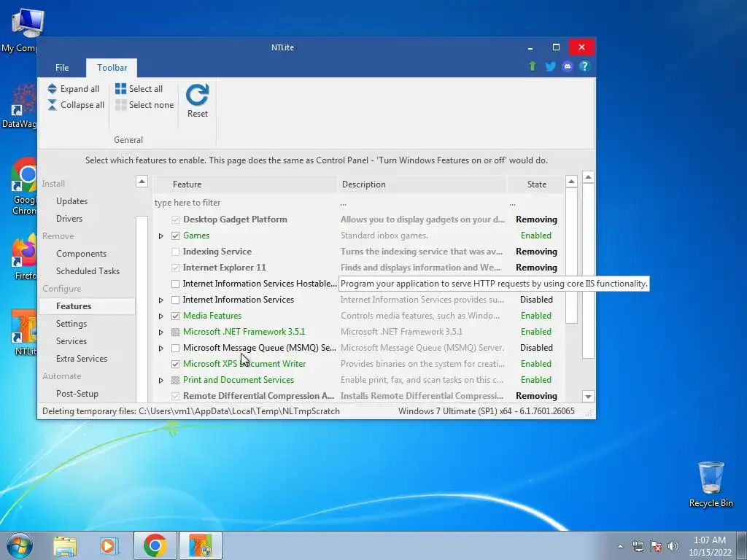This screenshot has height=560, width=747.
Task: Expand Internet Information Services node
Action: (161, 300)
